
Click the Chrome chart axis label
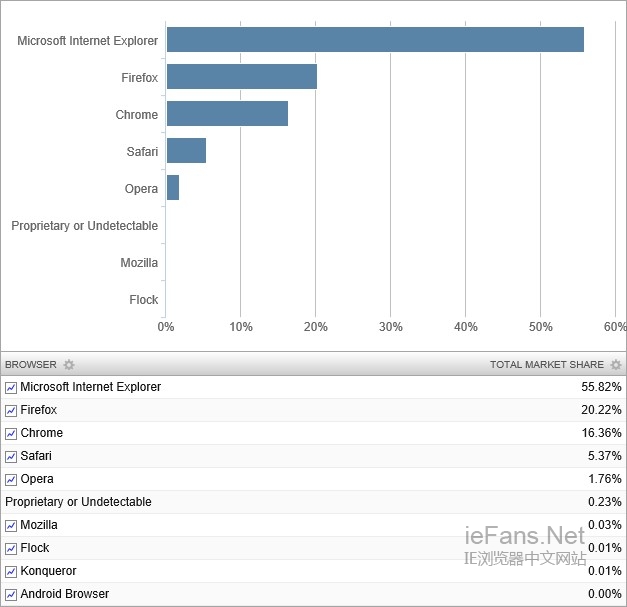(137, 115)
